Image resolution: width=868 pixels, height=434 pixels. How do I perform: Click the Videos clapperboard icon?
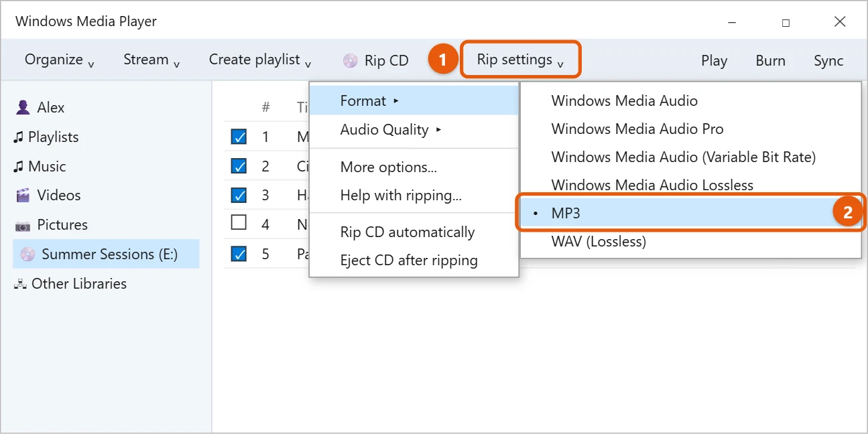point(23,196)
